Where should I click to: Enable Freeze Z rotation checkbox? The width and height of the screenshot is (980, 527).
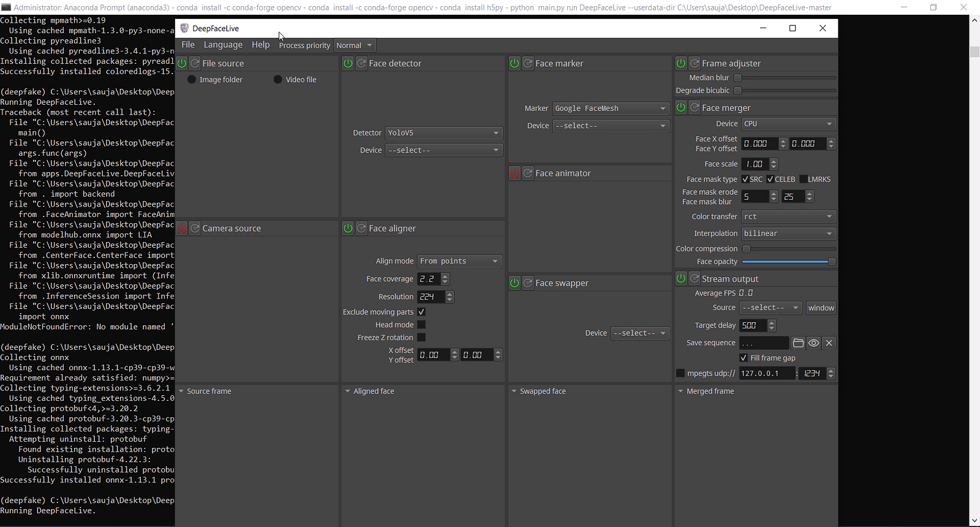point(421,338)
